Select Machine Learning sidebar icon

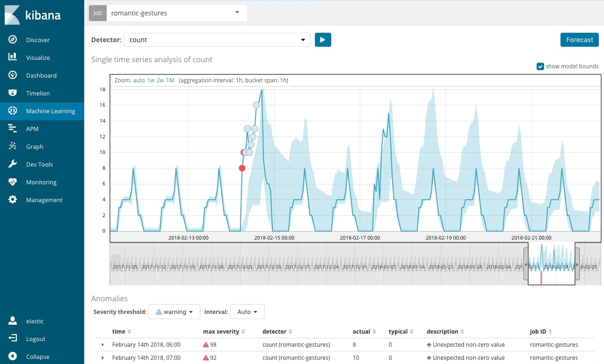pyautogui.click(x=13, y=111)
